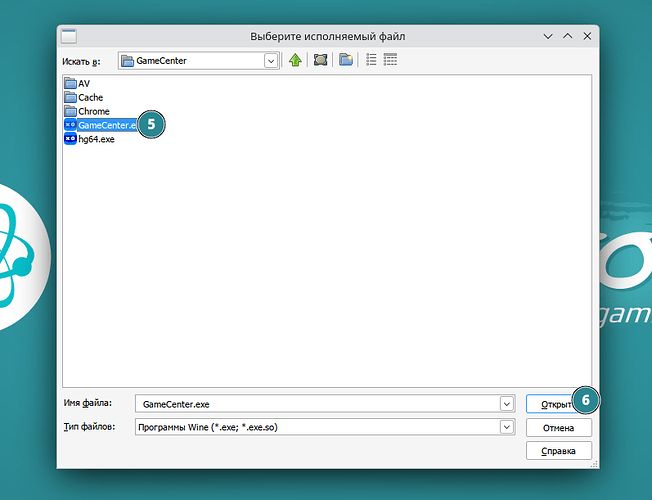This screenshot has width=652, height=500.
Task: Expand the 'Имя файла' dropdown arrow
Action: [x=506, y=404]
